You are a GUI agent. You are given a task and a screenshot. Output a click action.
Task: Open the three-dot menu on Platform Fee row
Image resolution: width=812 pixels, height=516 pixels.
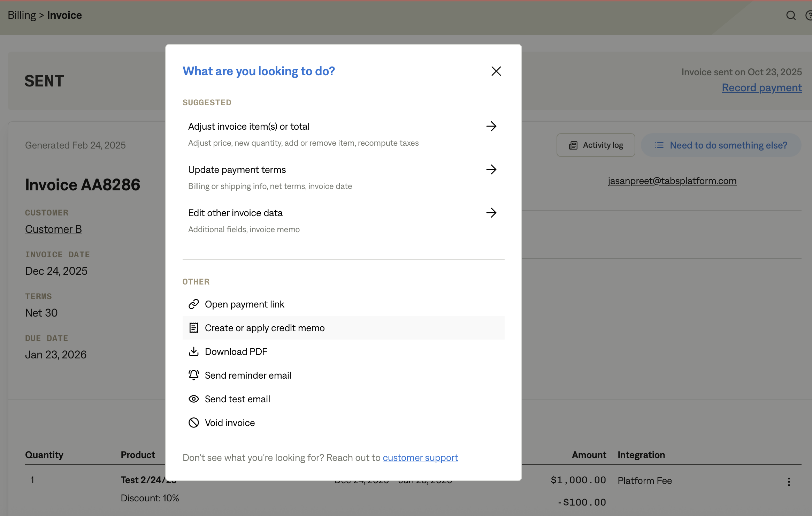point(789,481)
